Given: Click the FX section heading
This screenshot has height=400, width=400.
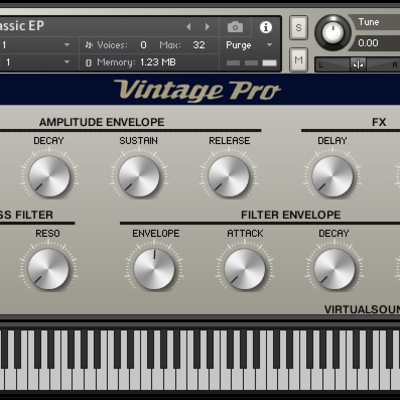Looking at the screenshot, I should [x=379, y=122].
